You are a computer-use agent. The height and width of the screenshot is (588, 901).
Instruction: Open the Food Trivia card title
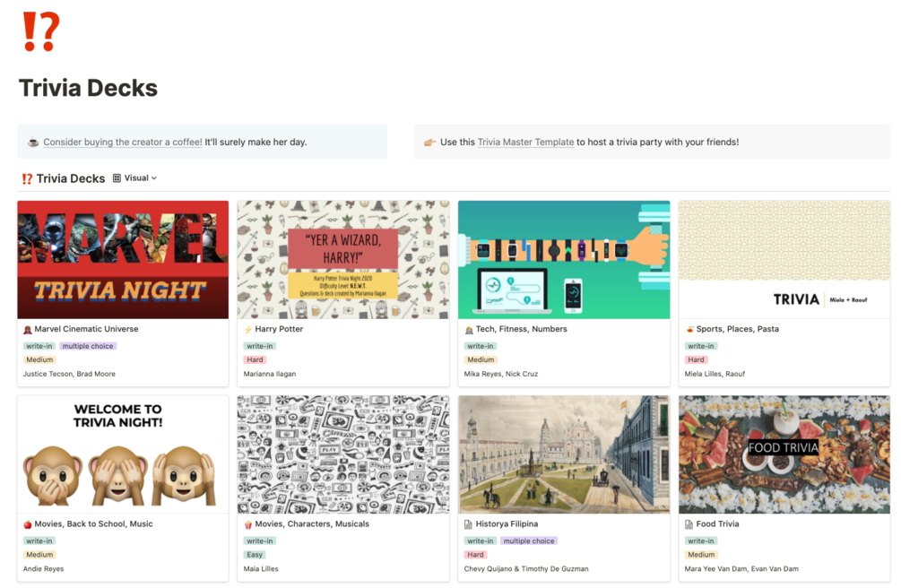pyautogui.click(x=718, y=524)
